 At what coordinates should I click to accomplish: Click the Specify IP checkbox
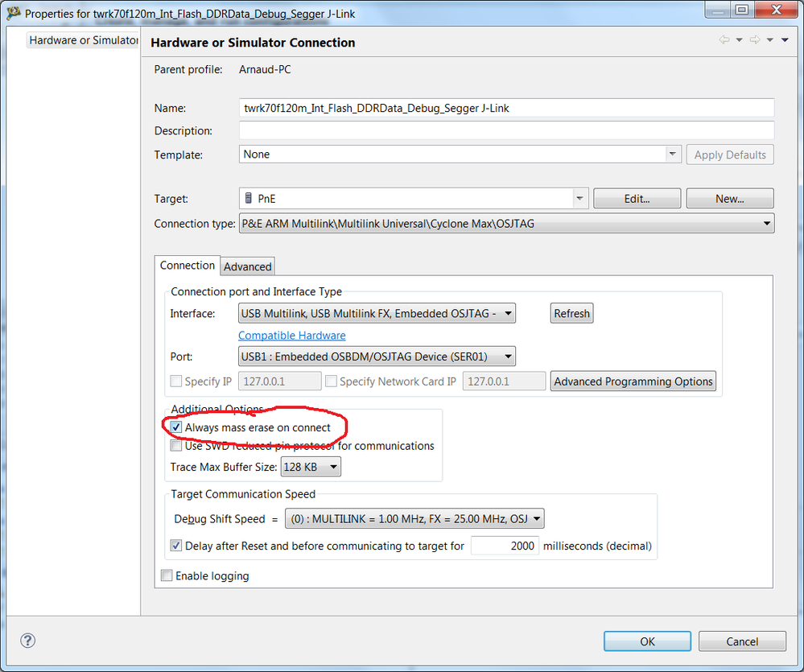point(176,381)
